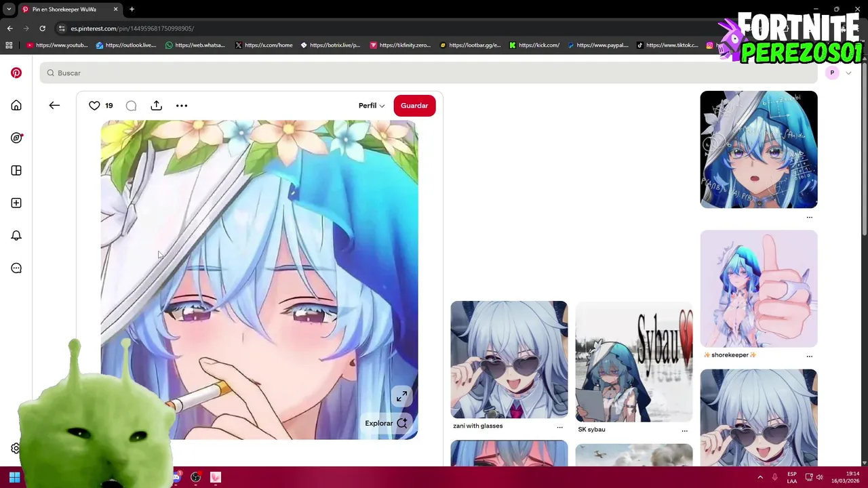The image size is (868, 488).
Task: Open options for SK sybau pin
Action: coord(684,430)
